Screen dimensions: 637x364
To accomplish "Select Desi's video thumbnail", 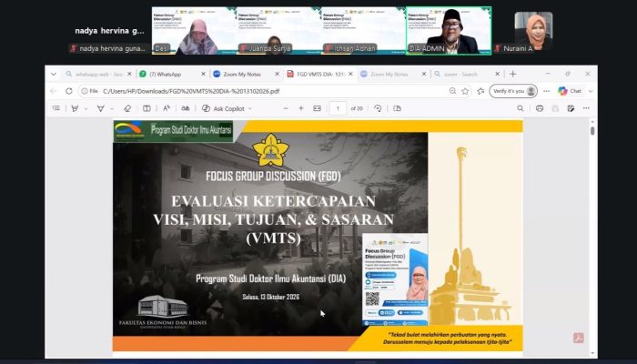I will 194,30.
